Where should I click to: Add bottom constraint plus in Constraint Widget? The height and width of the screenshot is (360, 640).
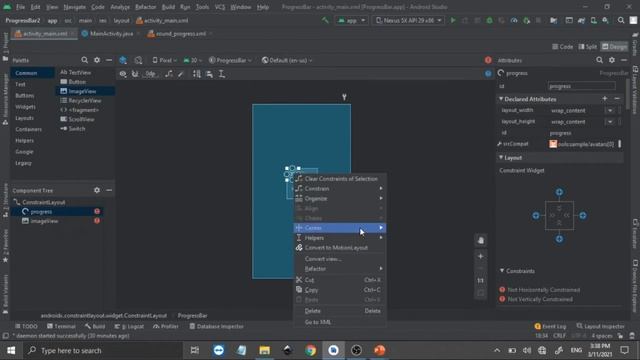coord(559,239)
